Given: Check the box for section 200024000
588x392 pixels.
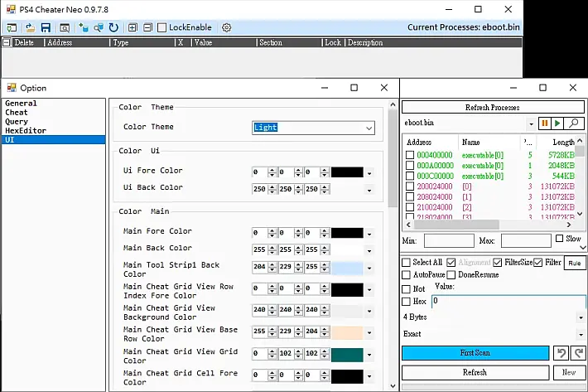Looking at the screenshot, I should click(x=410, y=186).
